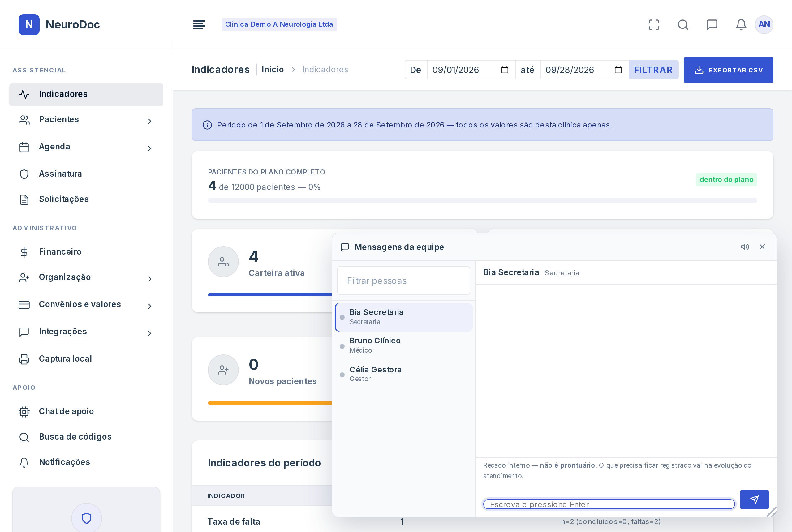Close the Mensagens da equipe panel

point(762,247)
